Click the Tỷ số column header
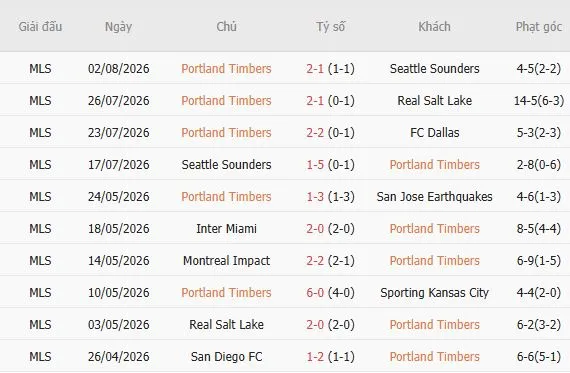The height and width of the screenshot is (373, 570). point(330,27)
